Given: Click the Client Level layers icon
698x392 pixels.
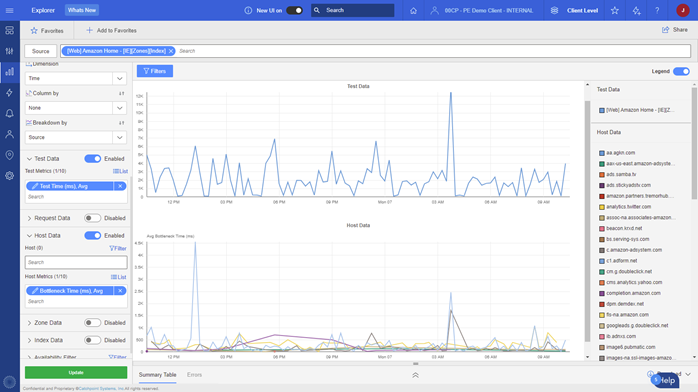Looking at the screenshot, I should coord(554,10).
